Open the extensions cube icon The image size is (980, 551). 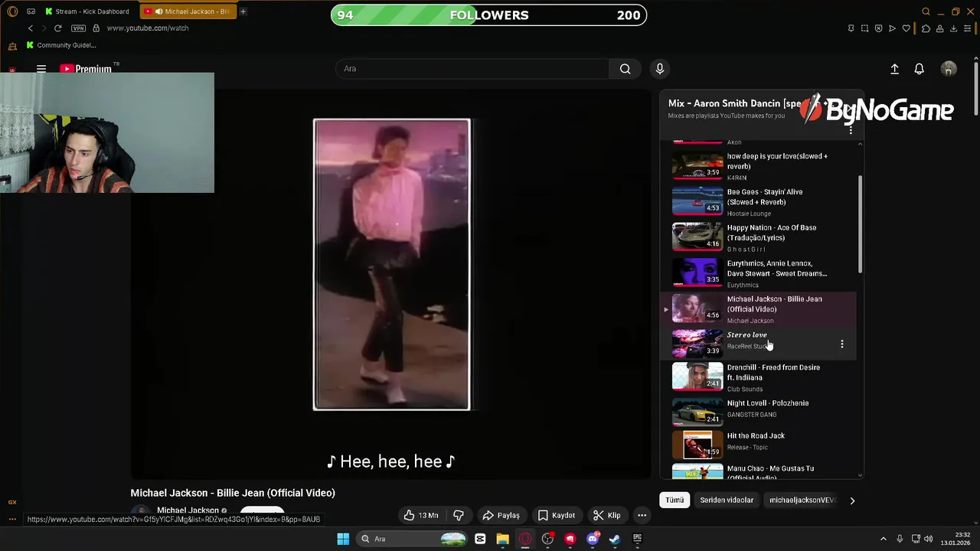click(926, 28)
